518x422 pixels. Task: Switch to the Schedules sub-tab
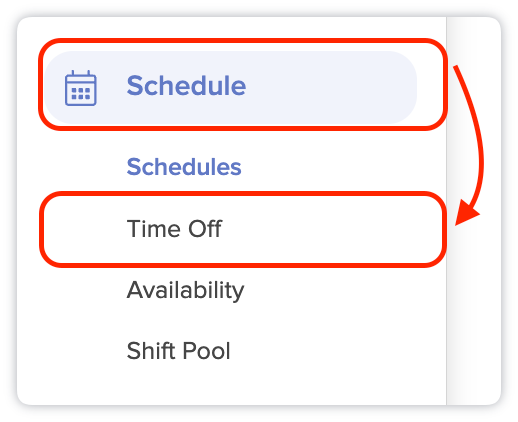[184, 167]
